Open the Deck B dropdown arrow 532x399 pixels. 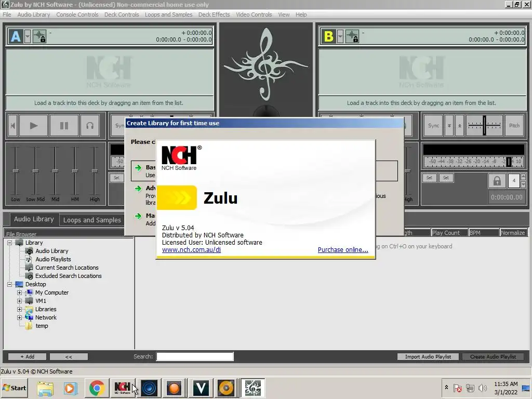pyautogui.click(x=340, y=36)
